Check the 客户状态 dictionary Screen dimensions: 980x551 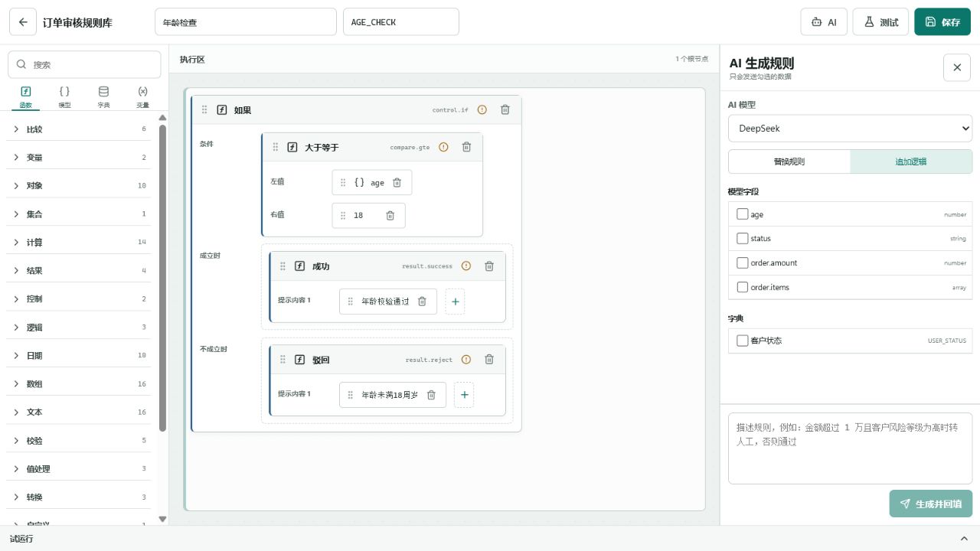[742, 341]
